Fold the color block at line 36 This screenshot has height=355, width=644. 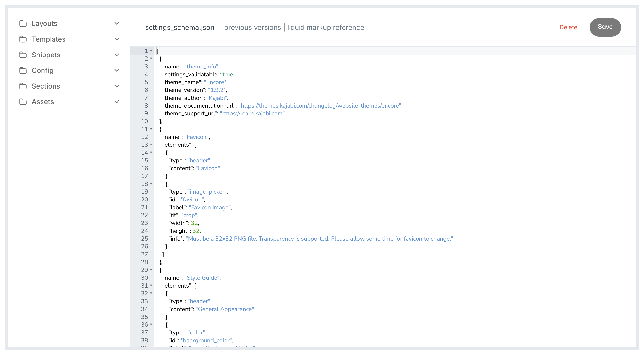[x=151, y=324]
